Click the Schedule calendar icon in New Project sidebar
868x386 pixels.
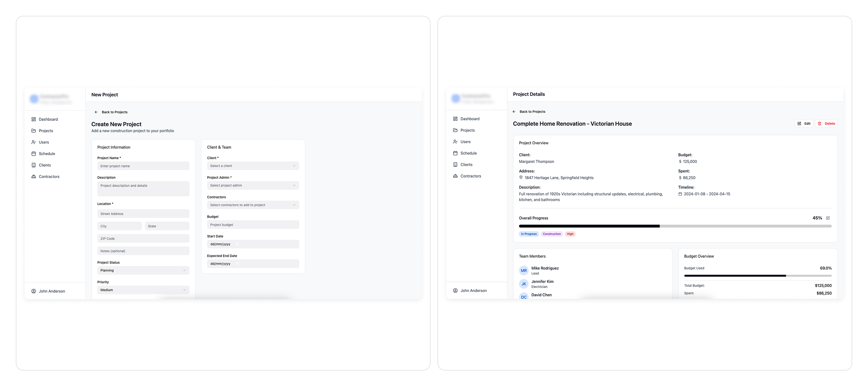tap(34, 154)
